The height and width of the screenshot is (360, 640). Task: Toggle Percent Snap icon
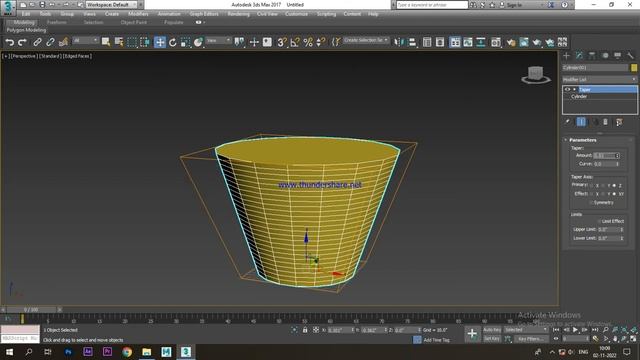(x=308, y=42)
